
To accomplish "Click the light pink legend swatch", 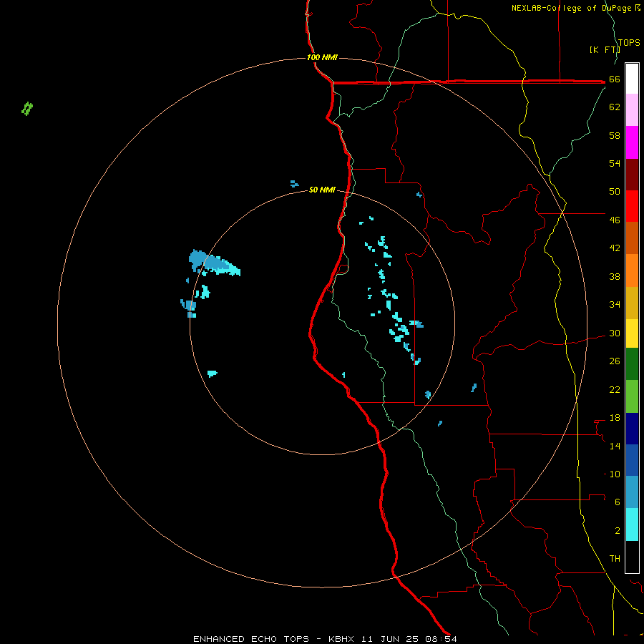I will coord(632,109).
